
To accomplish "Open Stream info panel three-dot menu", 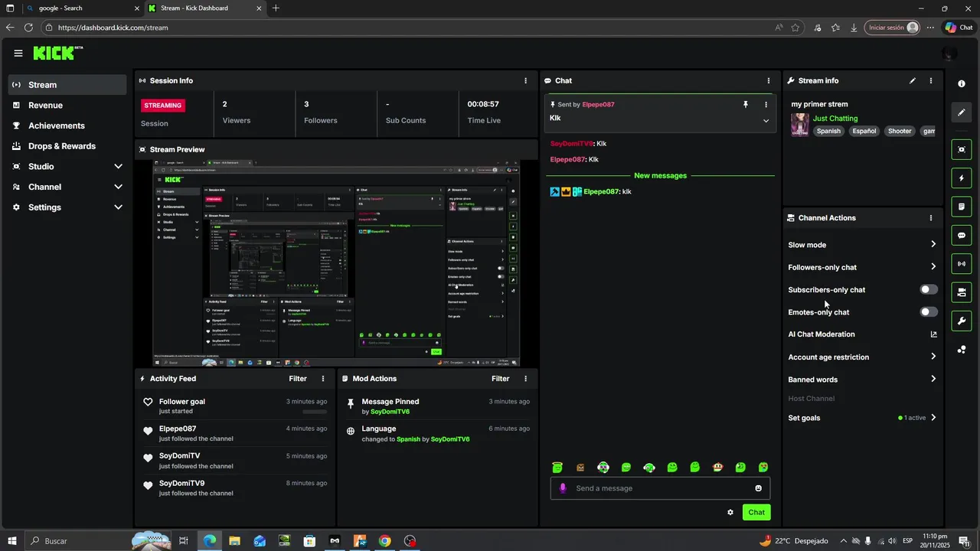I will (x=931, y=80).
